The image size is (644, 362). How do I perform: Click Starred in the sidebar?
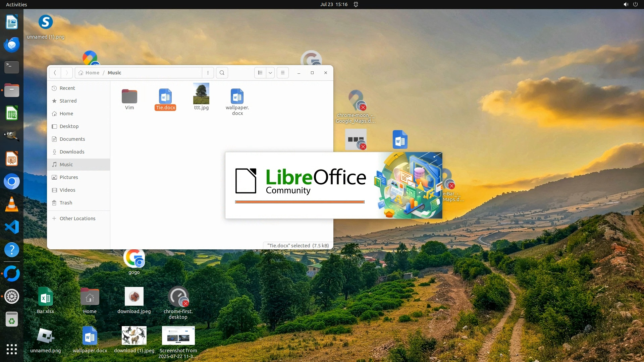[68, 101]
